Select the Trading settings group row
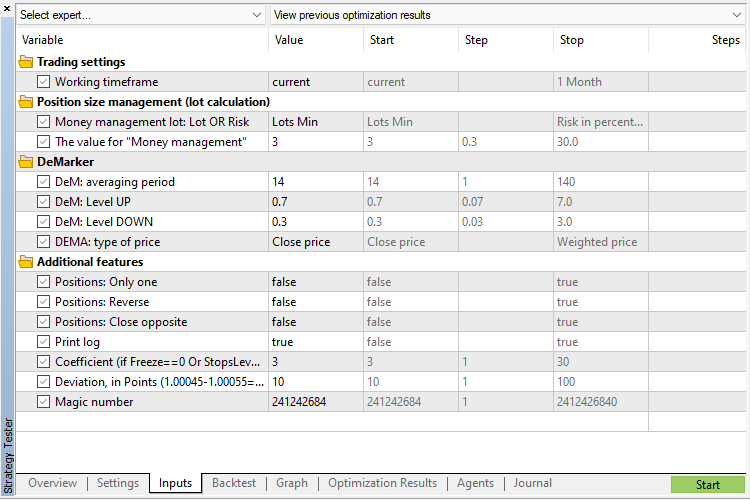This screenshot has width=750, height=500. [381, 62]
